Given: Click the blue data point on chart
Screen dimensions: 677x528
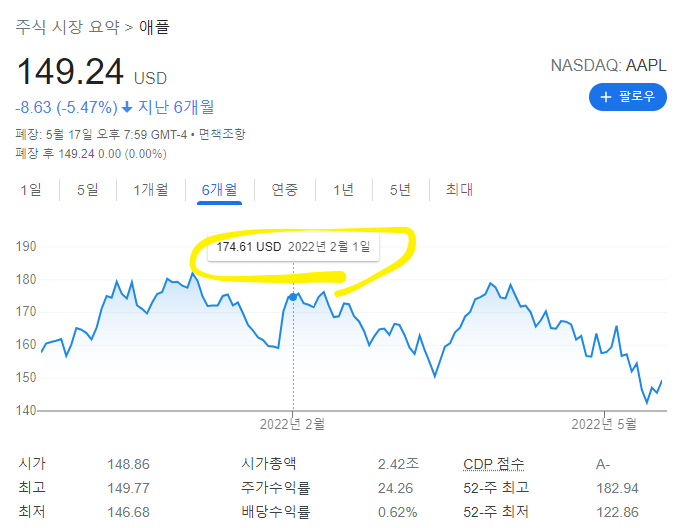Looking at the screenshot, I should click(293, 297).
